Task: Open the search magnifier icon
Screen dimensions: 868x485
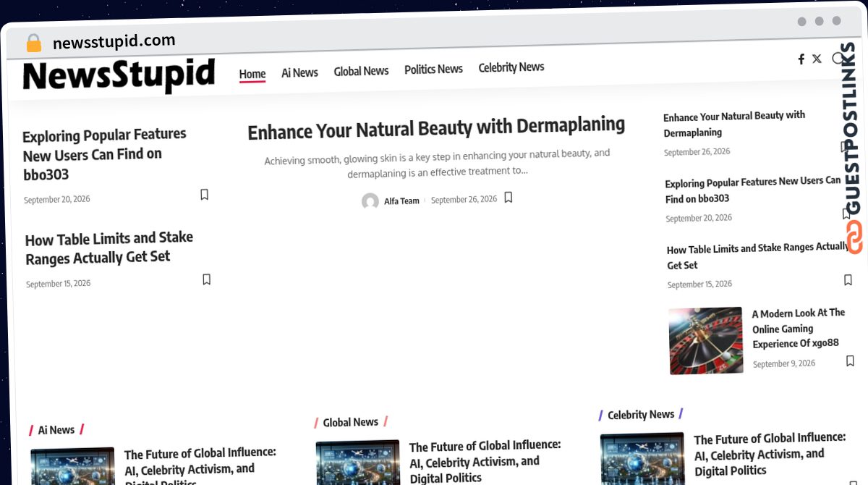Action: click(x=838, y=59)
